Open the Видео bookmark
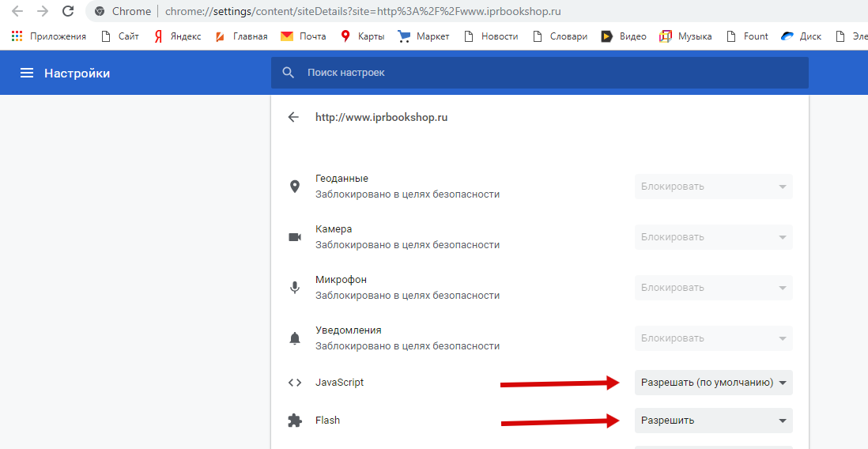The width and height of the screenshot is (868, 449). [x=624, y=36]
